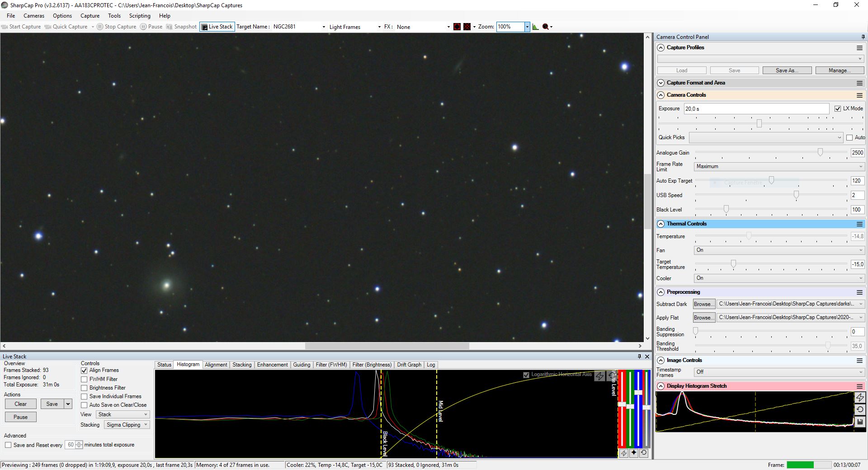Screen dimensions: 868x470
Task: Open the Zoom level dropdown
Action: coord(527,27)
